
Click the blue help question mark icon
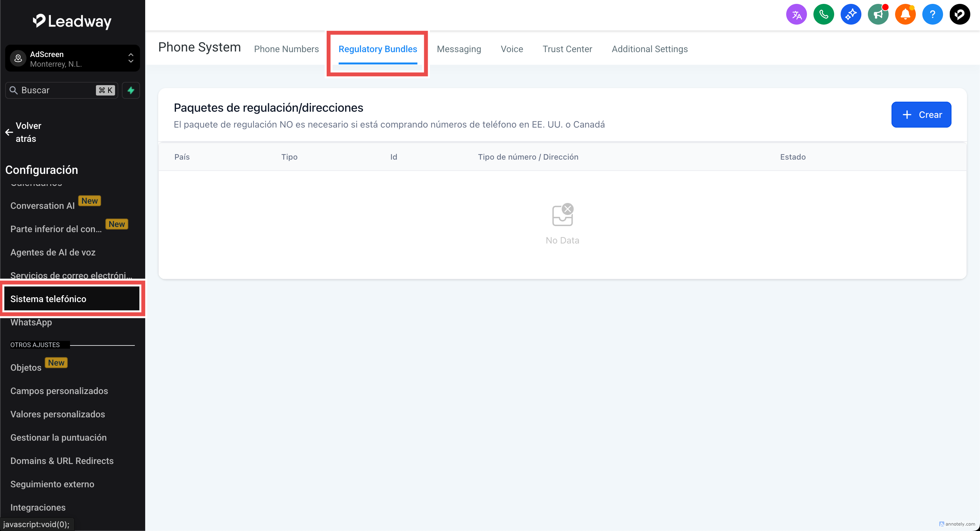[932, 15]
